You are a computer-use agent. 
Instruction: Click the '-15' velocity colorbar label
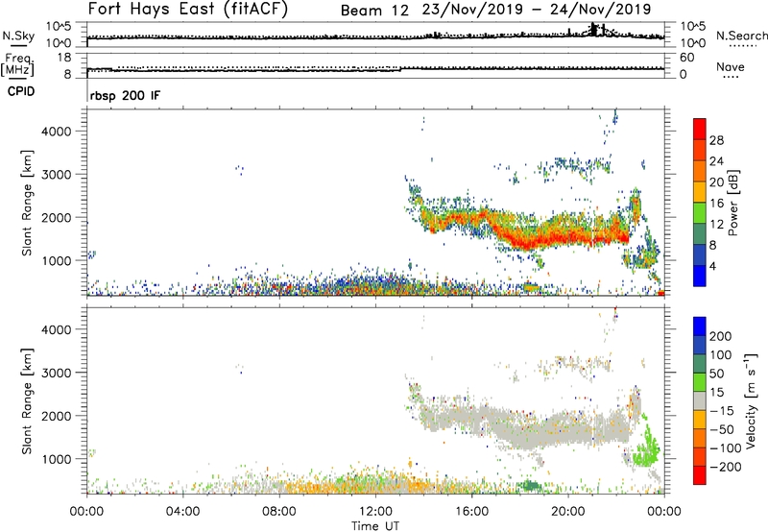[x=722, y=411]
